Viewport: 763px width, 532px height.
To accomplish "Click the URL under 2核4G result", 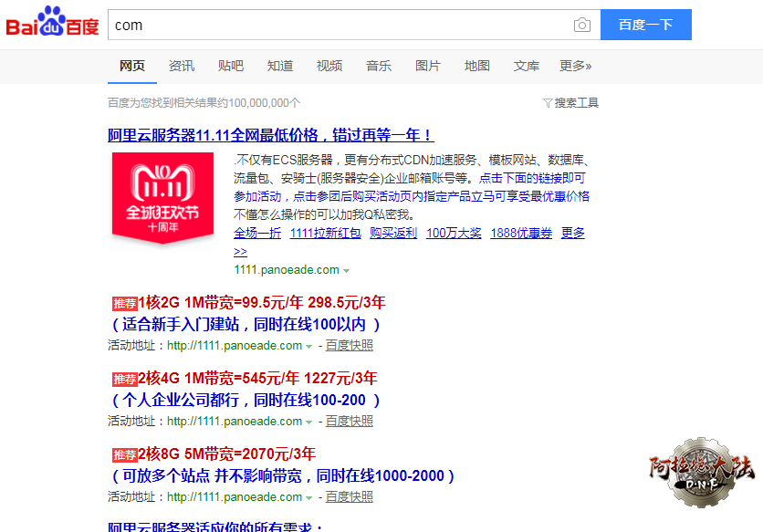I will (235, 422).
